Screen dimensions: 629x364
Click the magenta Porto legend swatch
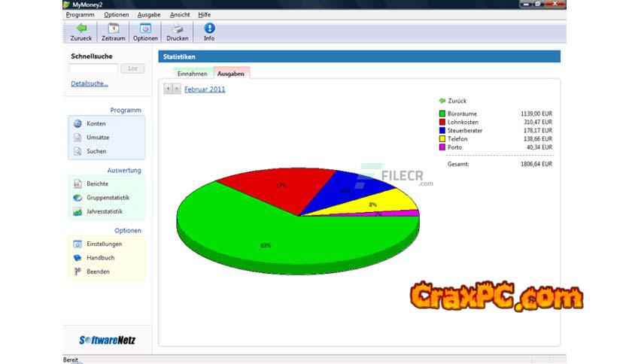[x=442, y=147]
